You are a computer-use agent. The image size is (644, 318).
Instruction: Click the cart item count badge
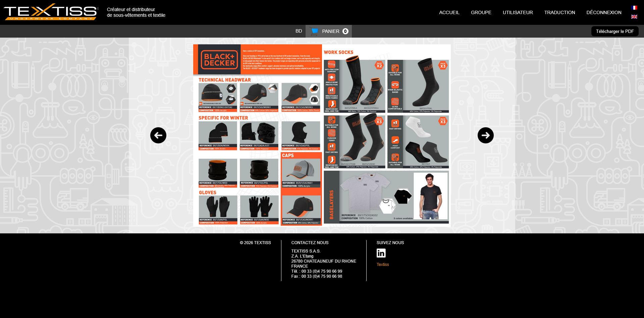tap(345, 31)
